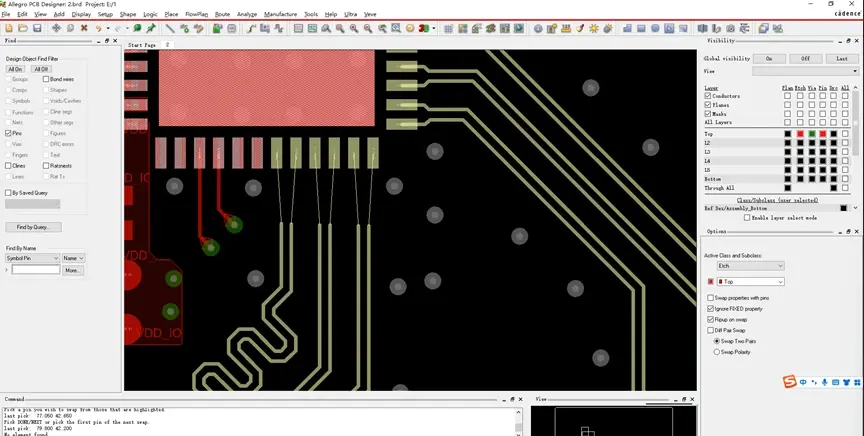
Task: Click the Find by Query button
Action: pos(33,227)
